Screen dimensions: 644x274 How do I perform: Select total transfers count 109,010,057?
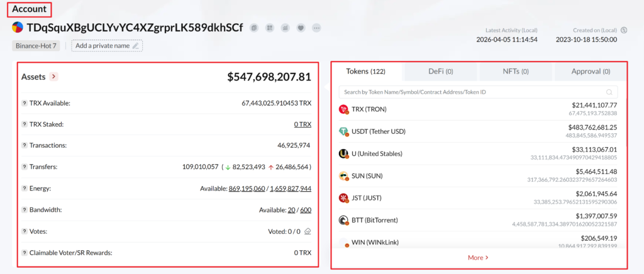pos(201,167)
